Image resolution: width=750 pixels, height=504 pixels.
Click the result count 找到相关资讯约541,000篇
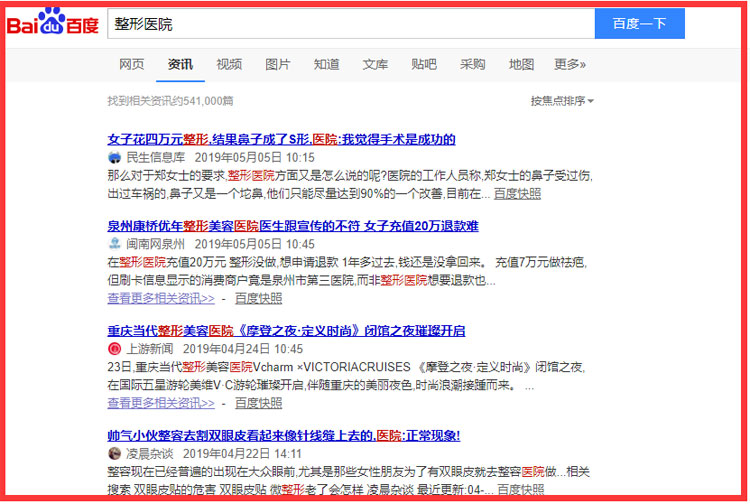point(170,101)
